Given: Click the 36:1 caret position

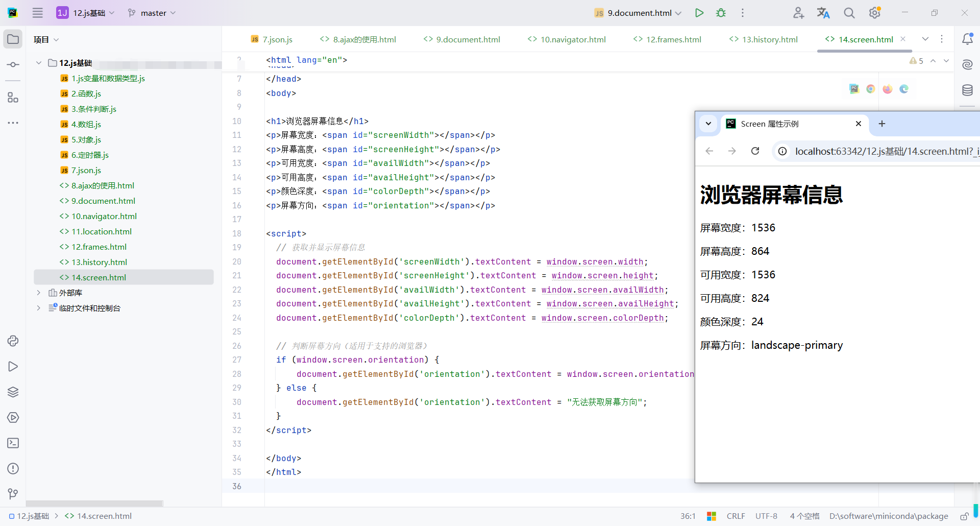Looking at the screenshot, I should point(688,516).
